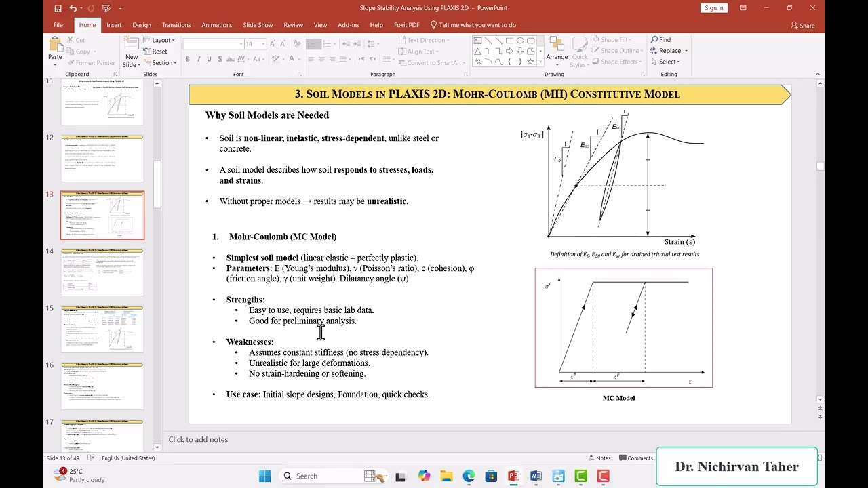Click Format Painter brush
Image resolution: width=868 pixels, height=488 pixels.
(x=91, y=62)
